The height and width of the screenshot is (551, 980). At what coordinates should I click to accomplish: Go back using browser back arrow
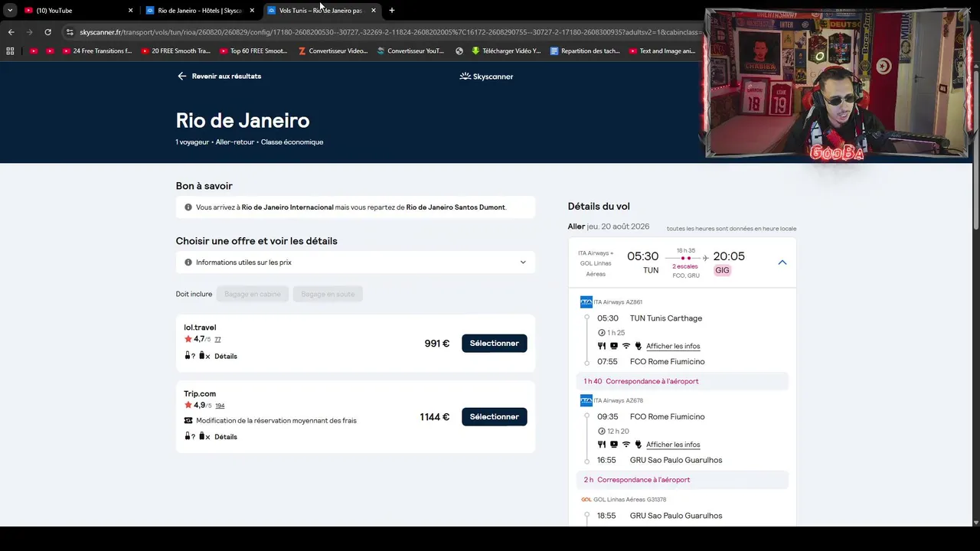11,32
